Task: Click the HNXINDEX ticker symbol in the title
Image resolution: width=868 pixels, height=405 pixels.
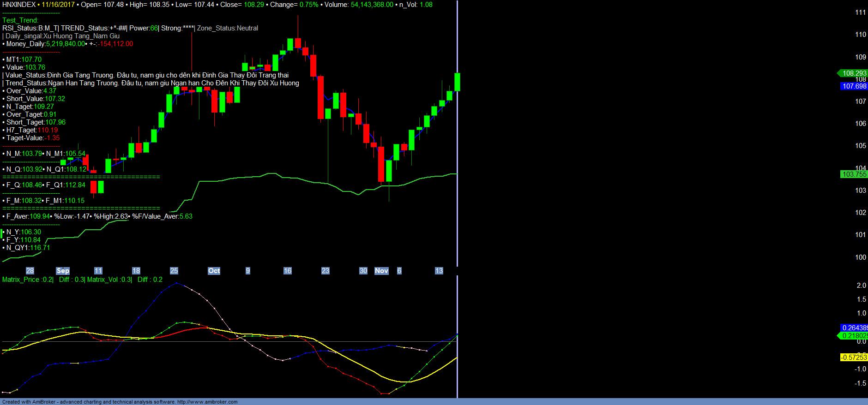Action: tap(19, 5)
